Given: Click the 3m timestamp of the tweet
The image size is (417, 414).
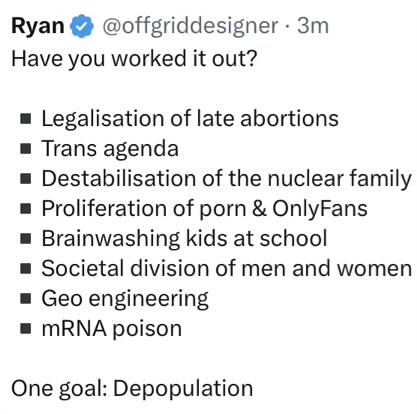Looking at the screenshot, I should (x=313, y=26).
